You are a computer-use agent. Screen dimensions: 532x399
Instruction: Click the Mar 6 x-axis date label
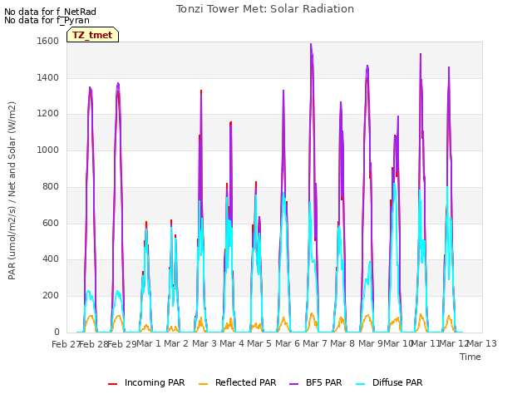point(288,343)
